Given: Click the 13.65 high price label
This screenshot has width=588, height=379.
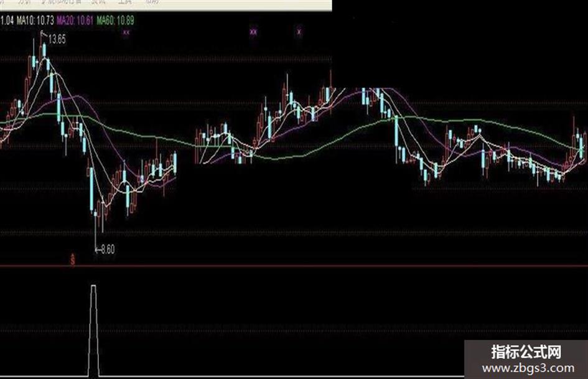Looking at the screenshot, I should 57,39.
